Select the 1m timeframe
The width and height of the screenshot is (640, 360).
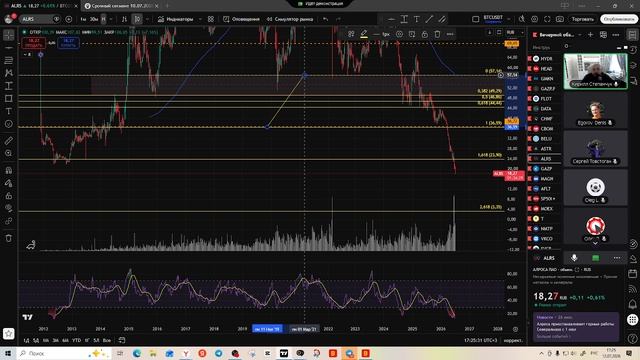[x=83, y=19]
